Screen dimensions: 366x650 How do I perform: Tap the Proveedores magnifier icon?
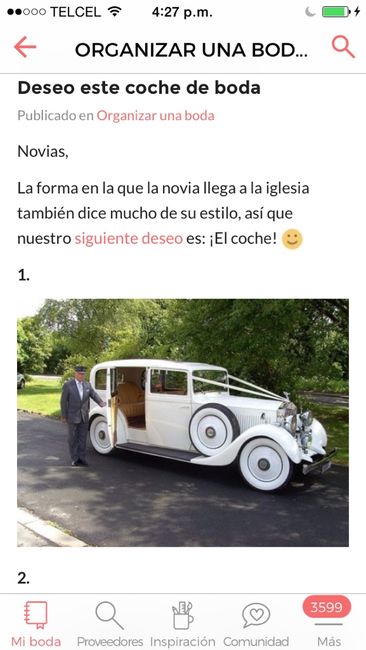109,616
